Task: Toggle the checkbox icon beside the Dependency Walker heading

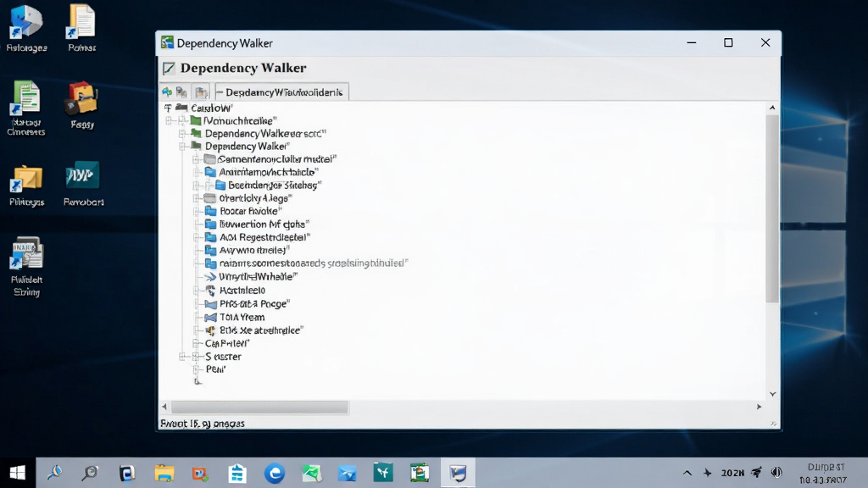Action: click(x=169, y=68)
